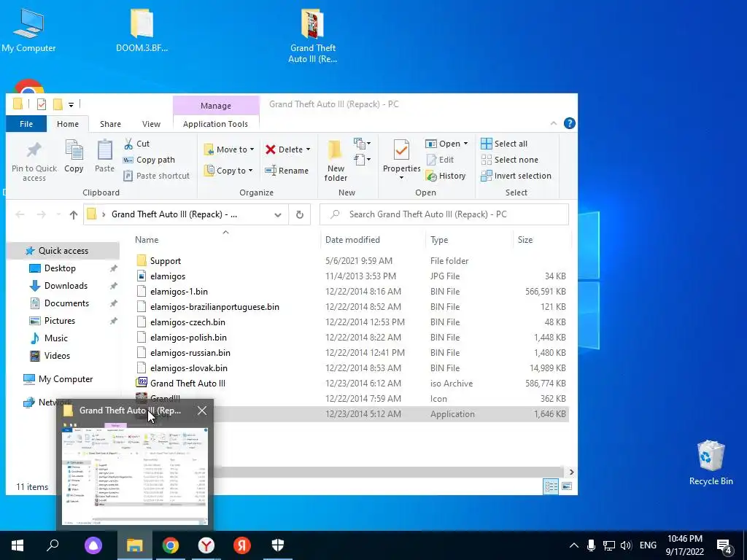Switch to the Share tab

[111, 124]
